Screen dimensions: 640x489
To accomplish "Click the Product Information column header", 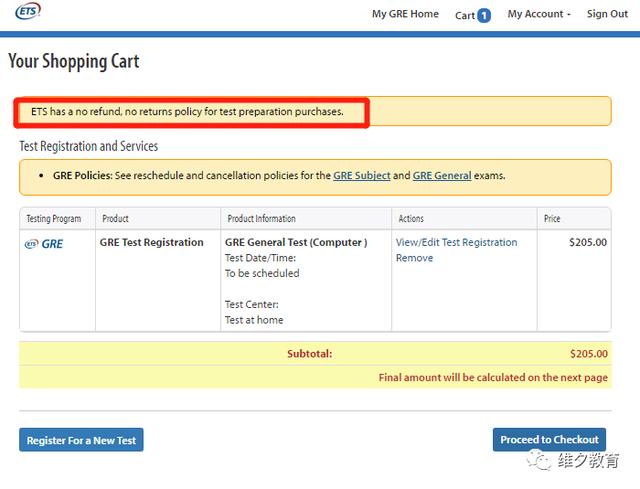I will pyautogui.click(x=261, y=219).
